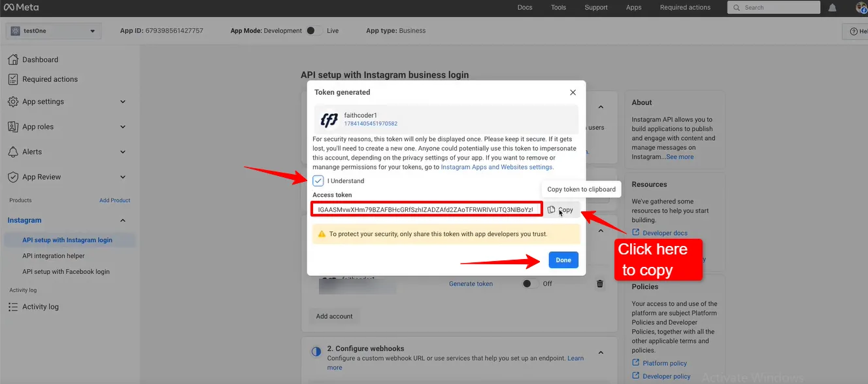Delete the faithcoder1 account with trash icon
Screen dimensions: 868x384
(600, 284)
